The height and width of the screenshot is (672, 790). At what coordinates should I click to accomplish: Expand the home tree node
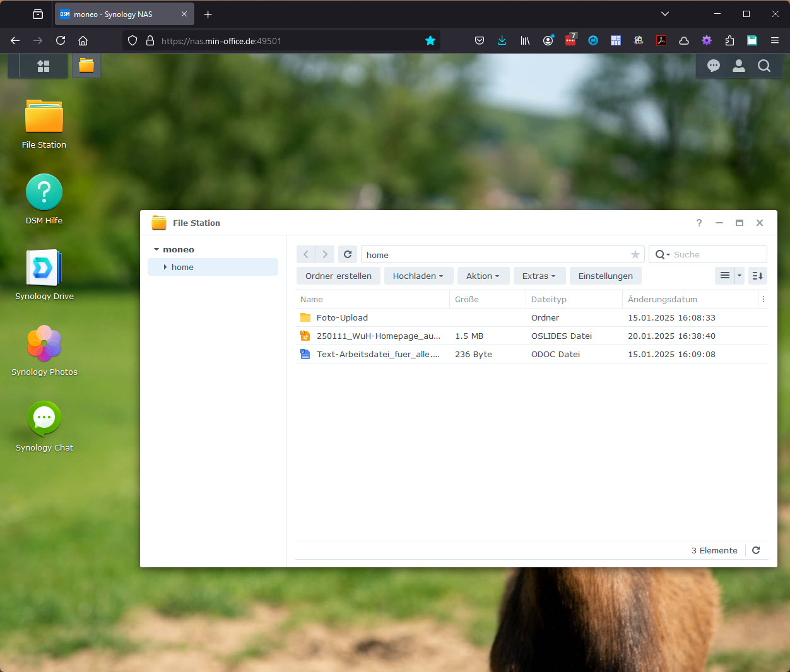tap(165, 267)
